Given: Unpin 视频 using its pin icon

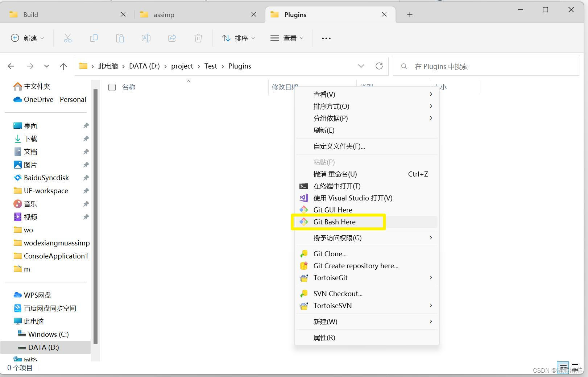Looking at the screenshot, I should (x=86, y=217).
